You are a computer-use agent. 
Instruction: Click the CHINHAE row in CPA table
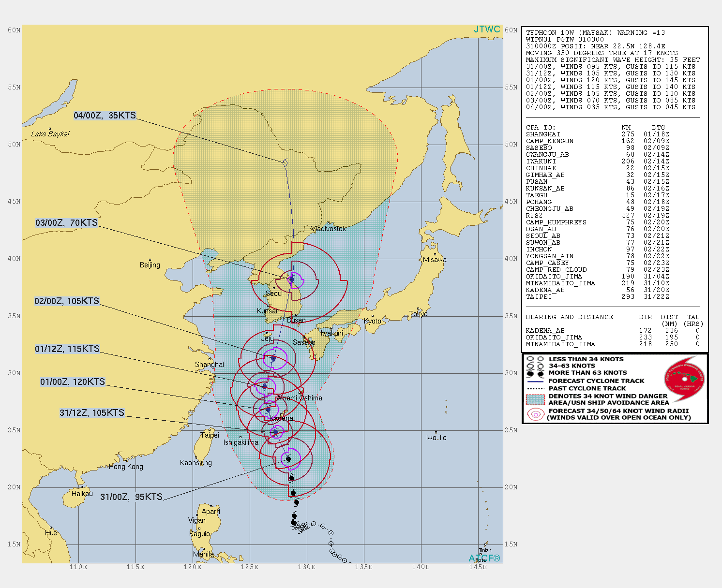(x=598, y=168)
